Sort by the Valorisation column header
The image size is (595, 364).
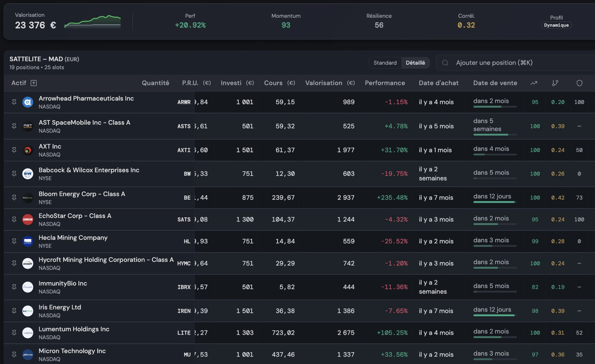(x=330, y=83)
